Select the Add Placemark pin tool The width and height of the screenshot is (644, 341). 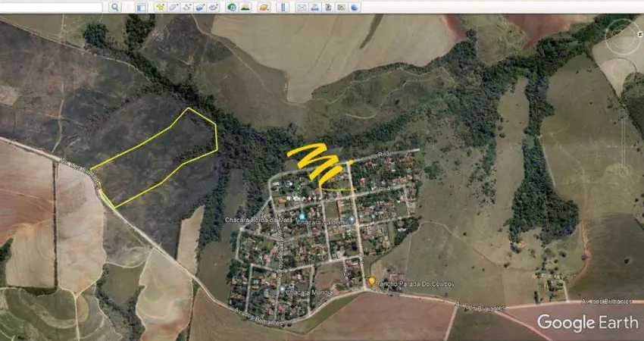[x=160, y=7]
